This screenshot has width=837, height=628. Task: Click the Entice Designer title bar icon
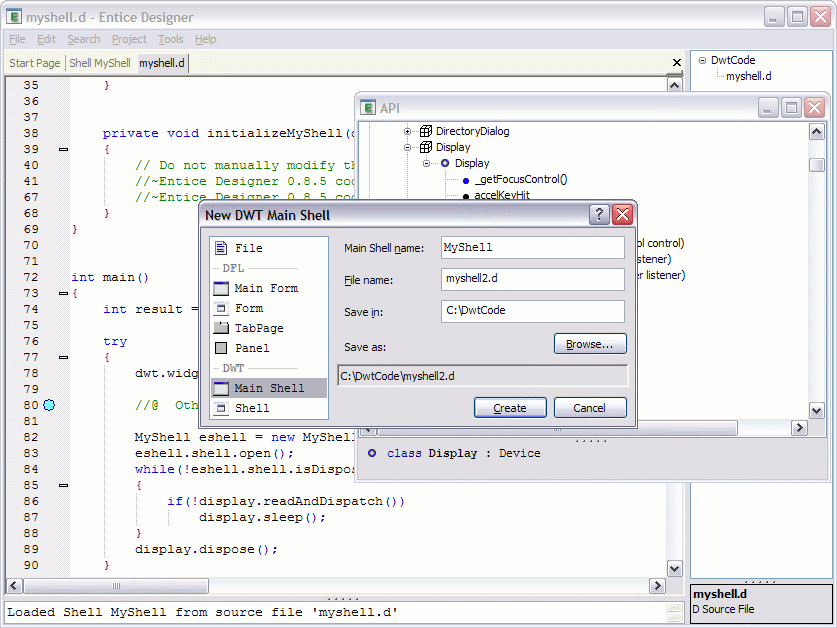16,17
